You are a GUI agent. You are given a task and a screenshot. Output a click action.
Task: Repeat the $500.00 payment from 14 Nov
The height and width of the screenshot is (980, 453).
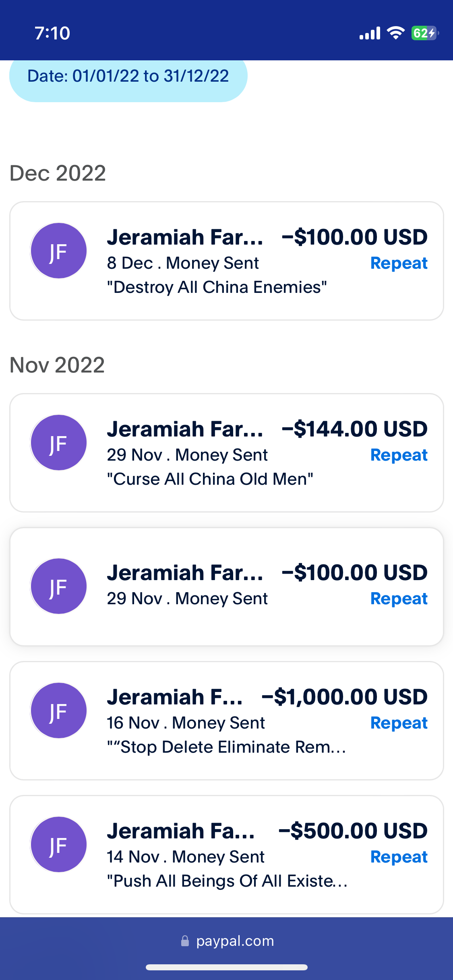[x=399, y=857]
